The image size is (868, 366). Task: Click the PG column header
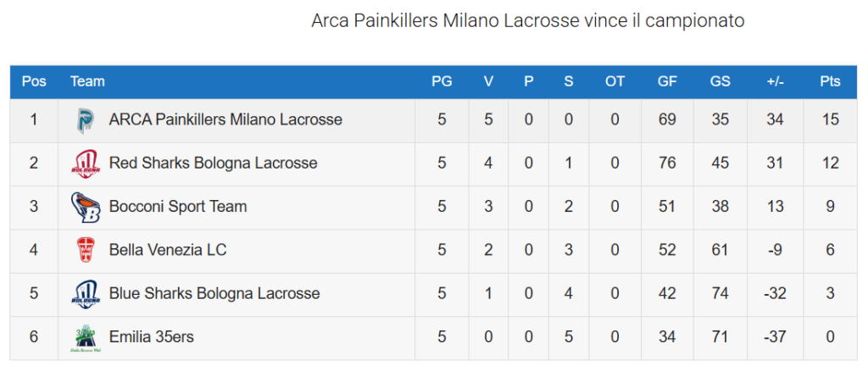tap(442, 82)
